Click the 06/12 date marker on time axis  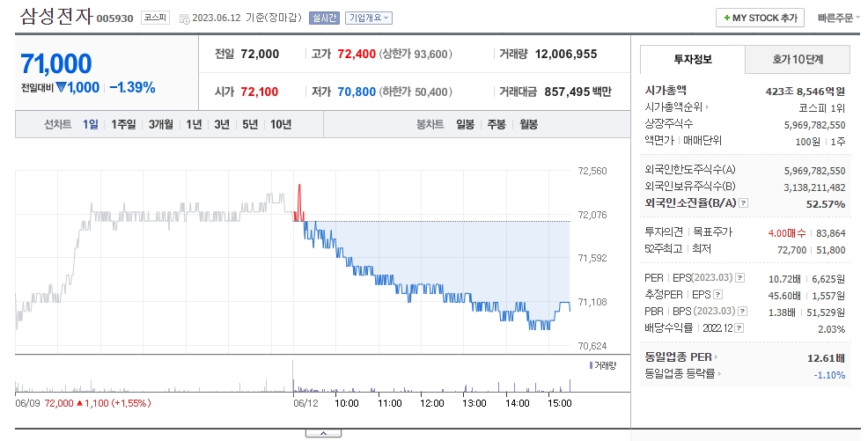[306, 403]
